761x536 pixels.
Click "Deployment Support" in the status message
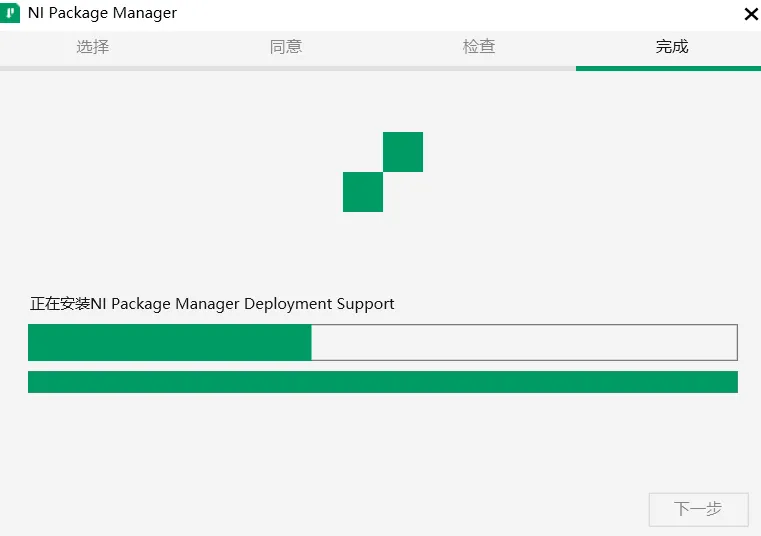(319, 304)
